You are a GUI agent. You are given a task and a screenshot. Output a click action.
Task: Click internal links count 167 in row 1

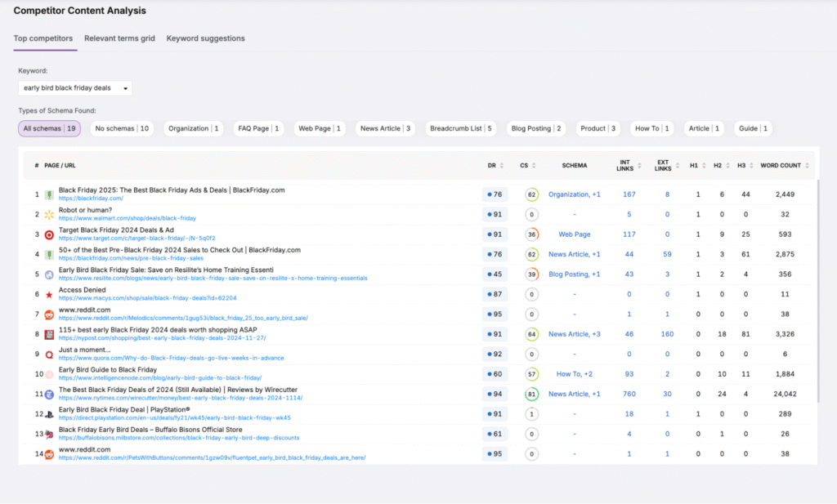[x=629, y=194]
